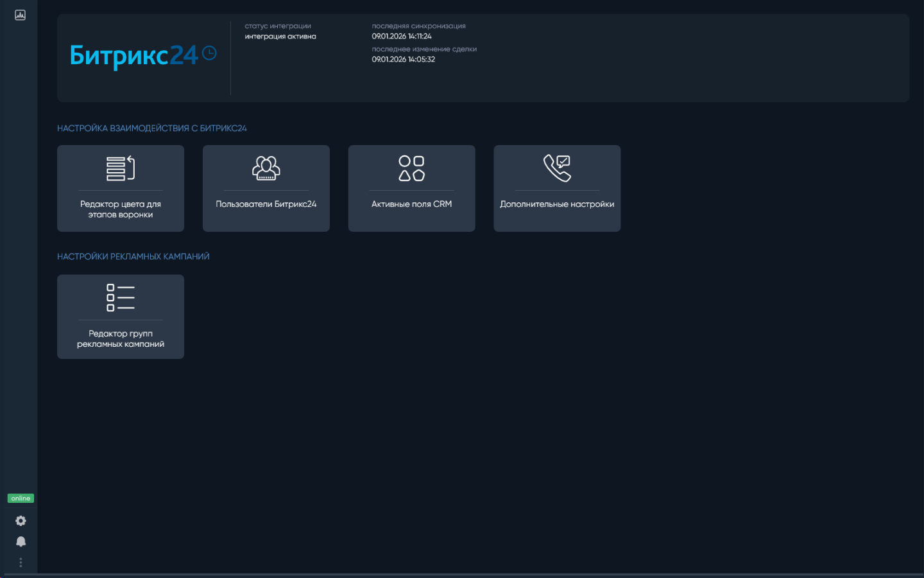
Task: Click the Bitrix24 users group icon
Action: click(x=266, y=168)
